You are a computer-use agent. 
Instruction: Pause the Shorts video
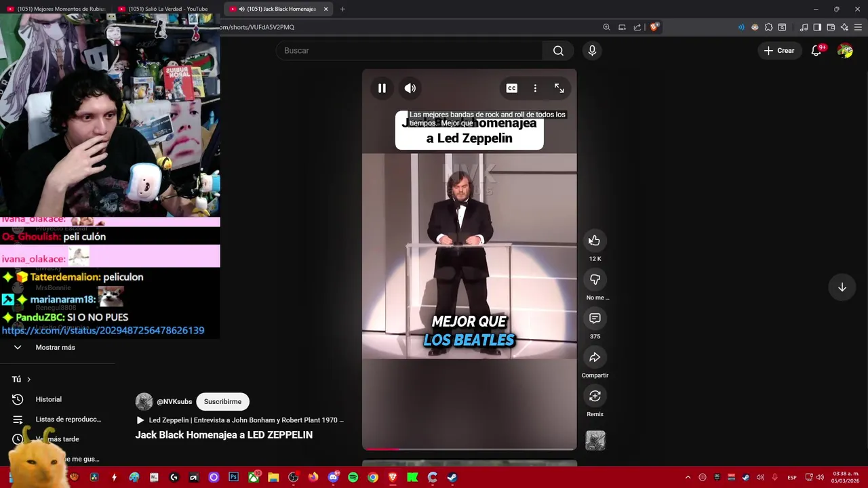pos(382,88)
